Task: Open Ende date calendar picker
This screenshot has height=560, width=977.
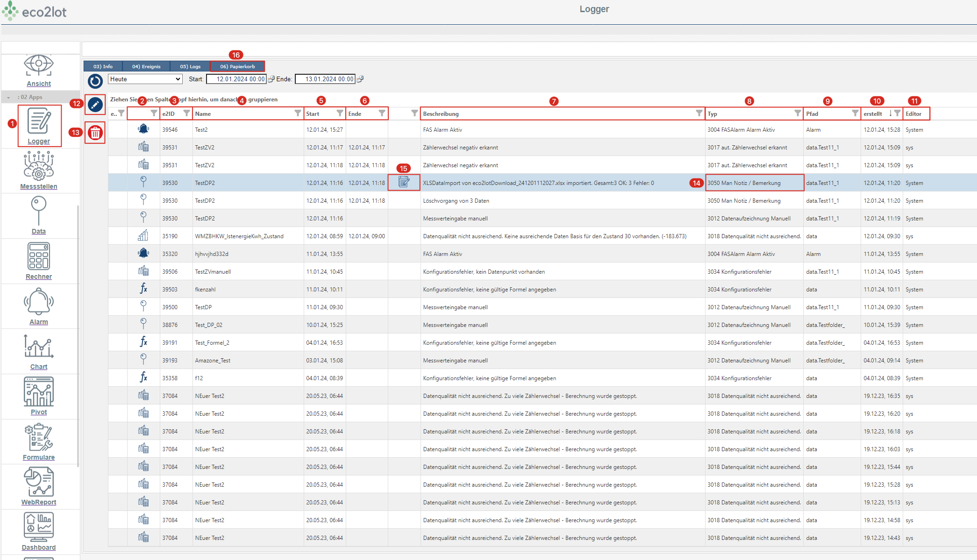Action: coord(360,79)
